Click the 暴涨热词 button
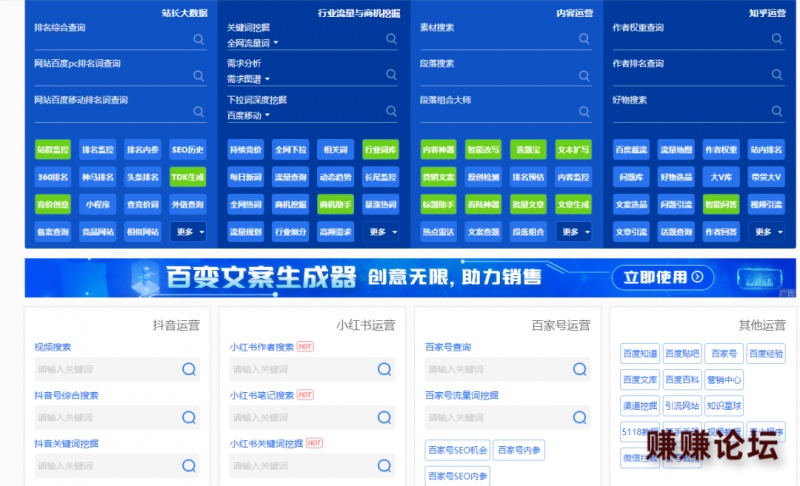Screen dimensions: 800x486 pyautogui.click(x=381, y=204)
